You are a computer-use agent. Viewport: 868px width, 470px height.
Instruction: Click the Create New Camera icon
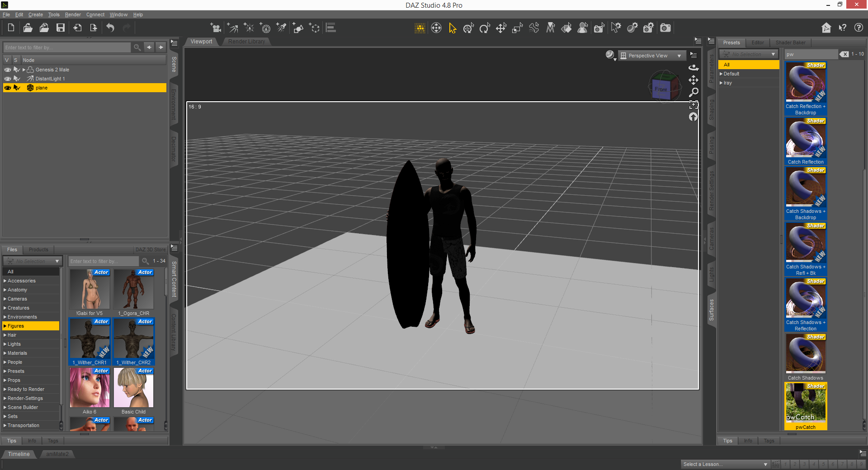[216, 28]
